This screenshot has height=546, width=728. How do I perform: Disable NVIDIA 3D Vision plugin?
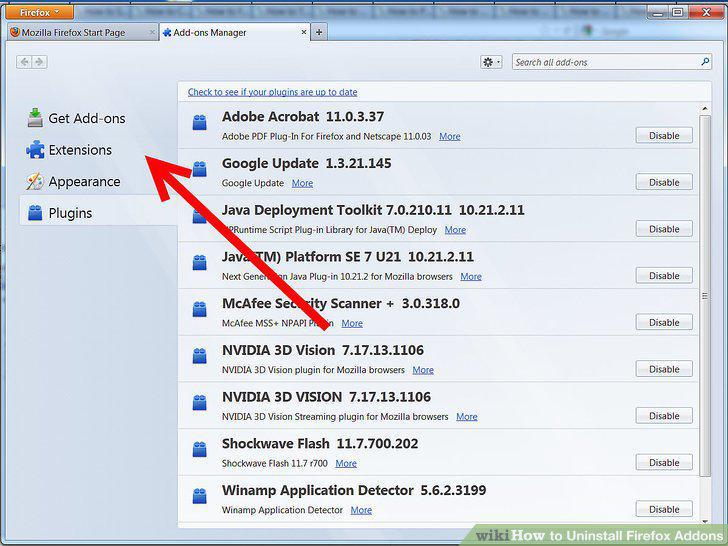click(x=664, y=369)
